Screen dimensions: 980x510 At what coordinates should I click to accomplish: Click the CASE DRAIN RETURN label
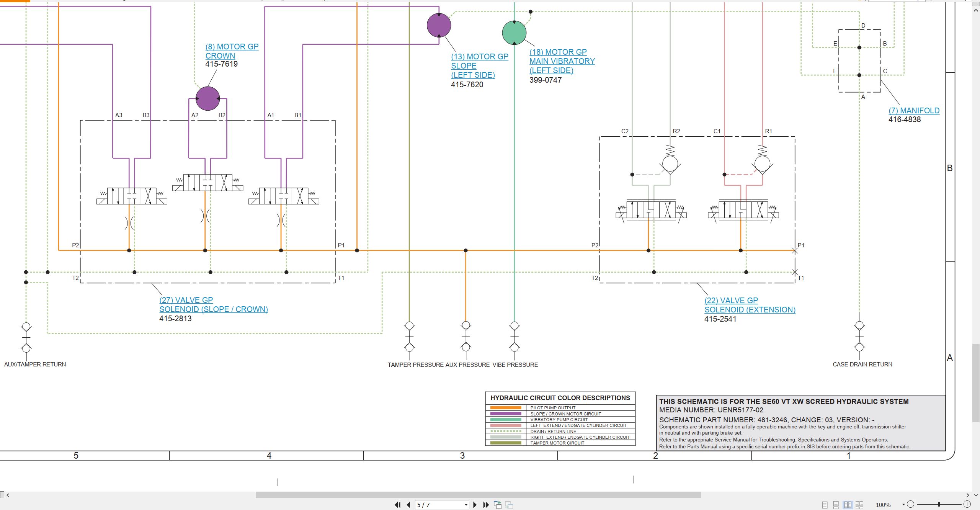(862, 365)
